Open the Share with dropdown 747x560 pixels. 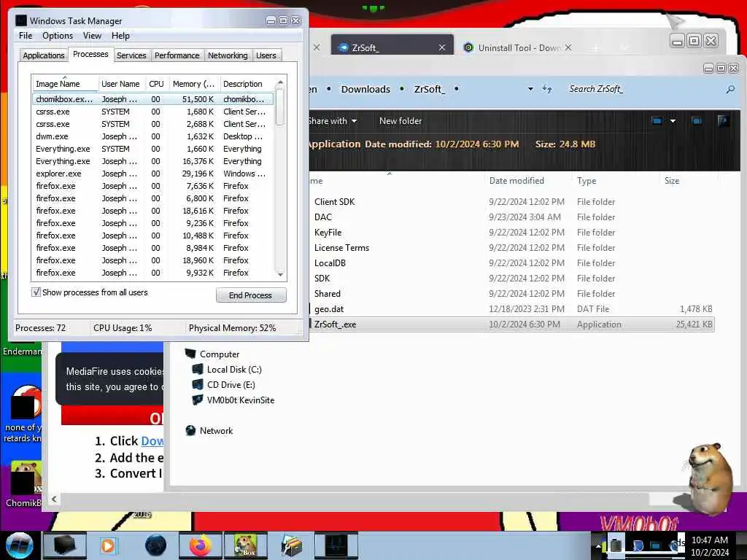click(333, 121)
